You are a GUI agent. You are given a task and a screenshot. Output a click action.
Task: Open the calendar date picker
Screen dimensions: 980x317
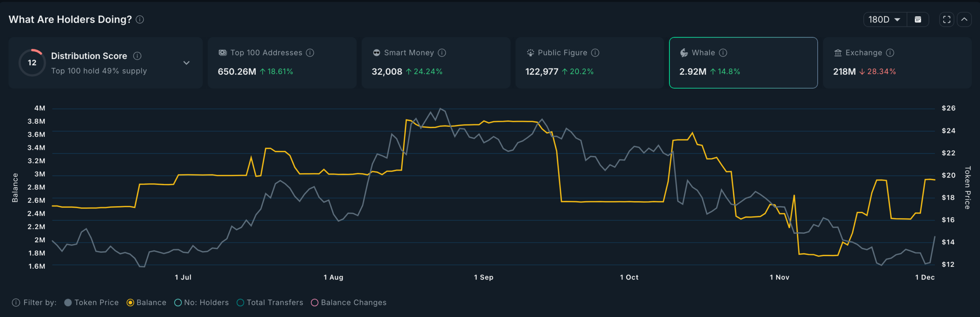click(918, 20)
